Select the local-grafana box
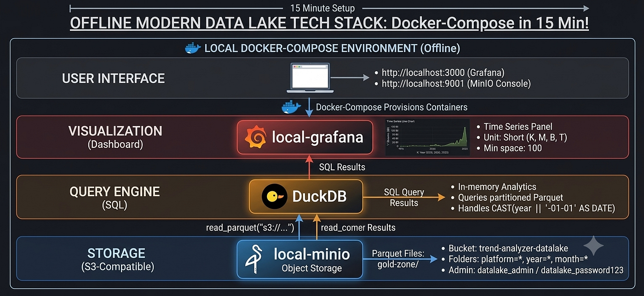Image resolution: width=644 pixels, height=296 pixels. point(305,137)
